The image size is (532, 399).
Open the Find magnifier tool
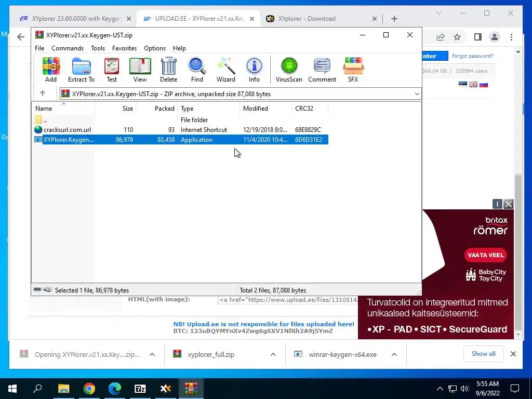pos(197,70)
